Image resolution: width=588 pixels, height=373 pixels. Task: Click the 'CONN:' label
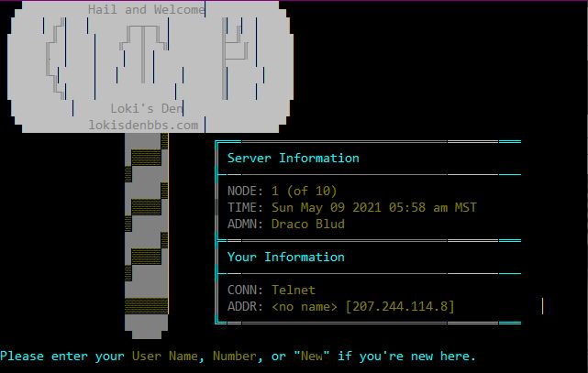tap(245, 290)
